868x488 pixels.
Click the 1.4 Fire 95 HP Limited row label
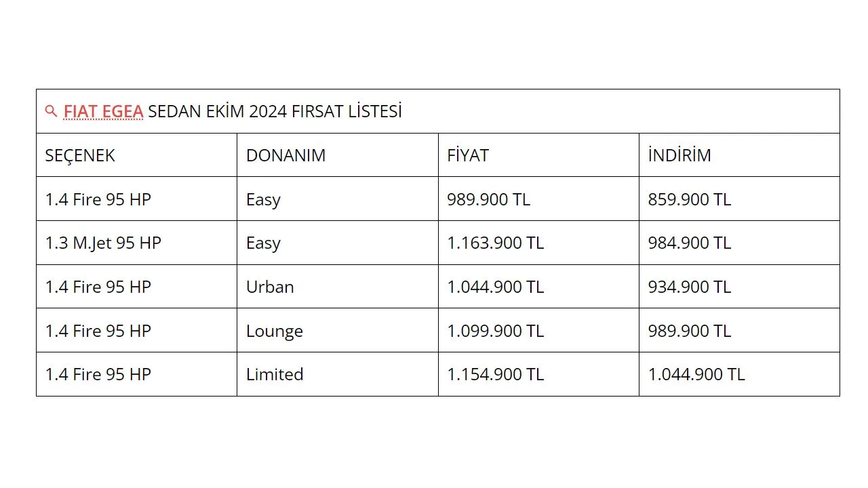(x=136, y=374)
